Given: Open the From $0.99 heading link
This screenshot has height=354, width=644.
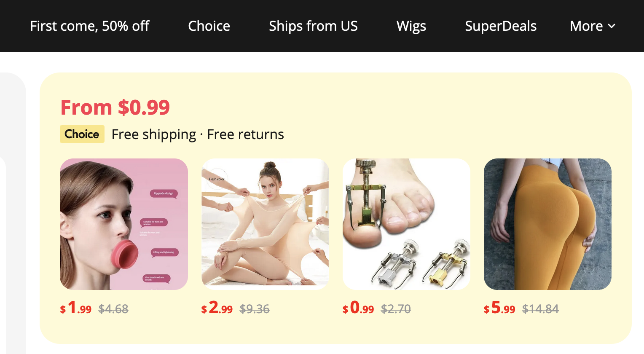Looking at the screenshot, I should [x=115, y=107].
